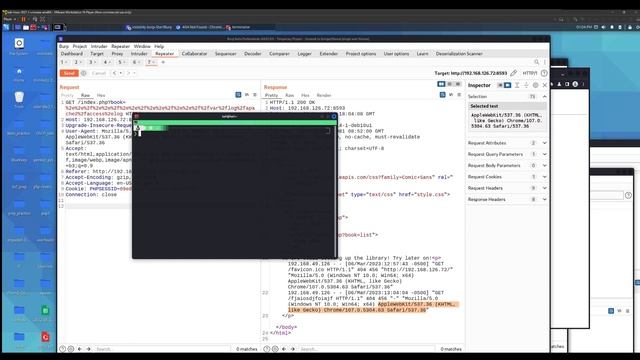Click the Cancel request button
Screen dimensions: 640x360
click(x=99, y=73)
